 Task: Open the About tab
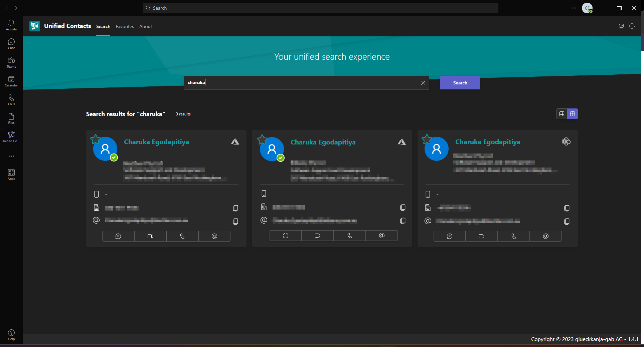click(146, 26)
